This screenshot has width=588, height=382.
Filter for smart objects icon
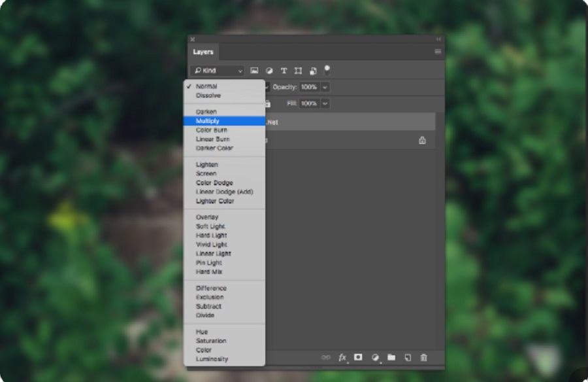[x=313, y=71]
